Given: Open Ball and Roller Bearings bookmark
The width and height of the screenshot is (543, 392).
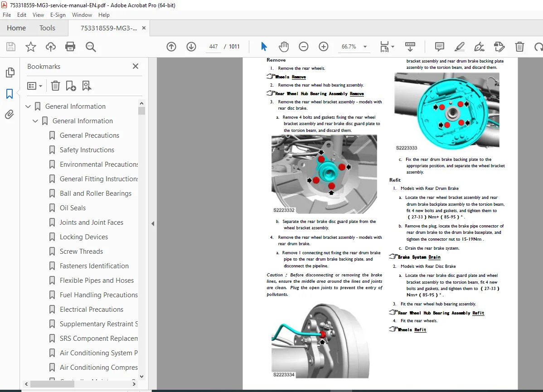Looking at the screenshot, I should (96, 194).
